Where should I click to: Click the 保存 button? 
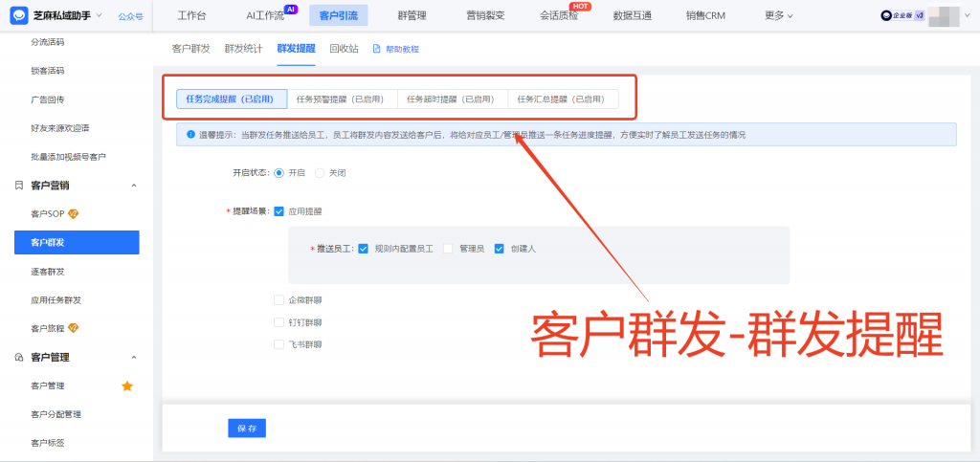[247, 429]
